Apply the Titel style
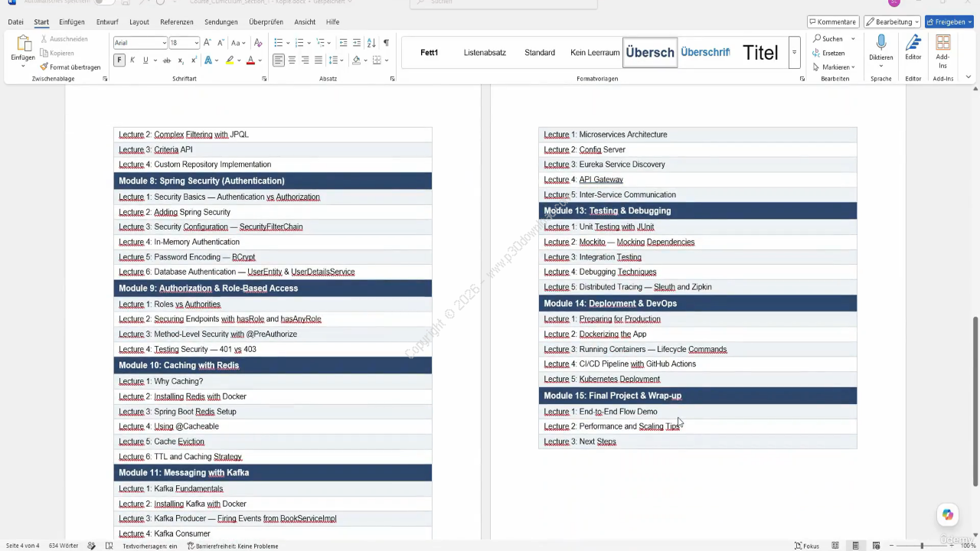 coord(760,53)
